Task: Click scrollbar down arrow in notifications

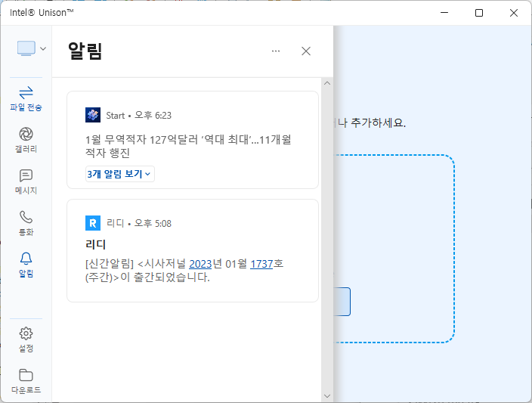Action: coord(326,395)
